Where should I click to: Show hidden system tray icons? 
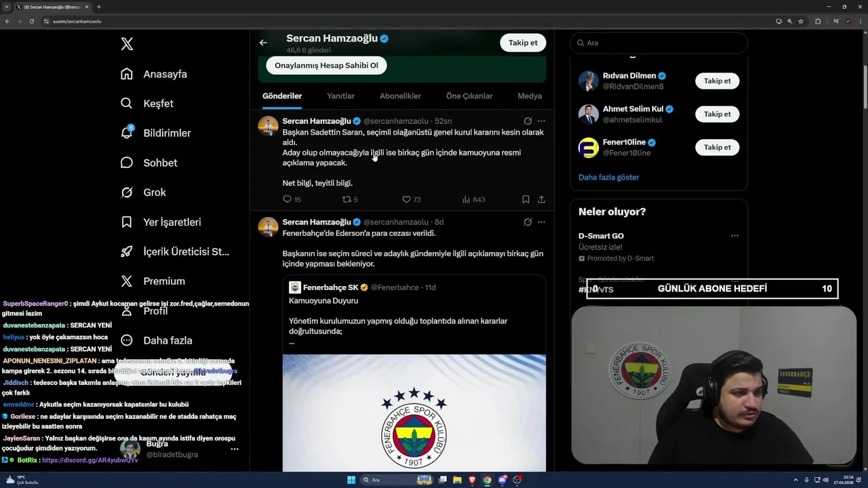click(x=797, y=480)
